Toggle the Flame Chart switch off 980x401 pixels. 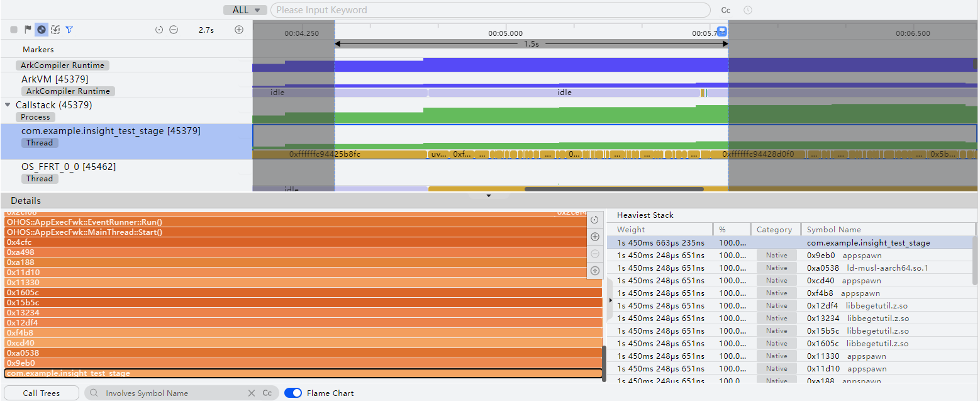(x=293, y=393)
